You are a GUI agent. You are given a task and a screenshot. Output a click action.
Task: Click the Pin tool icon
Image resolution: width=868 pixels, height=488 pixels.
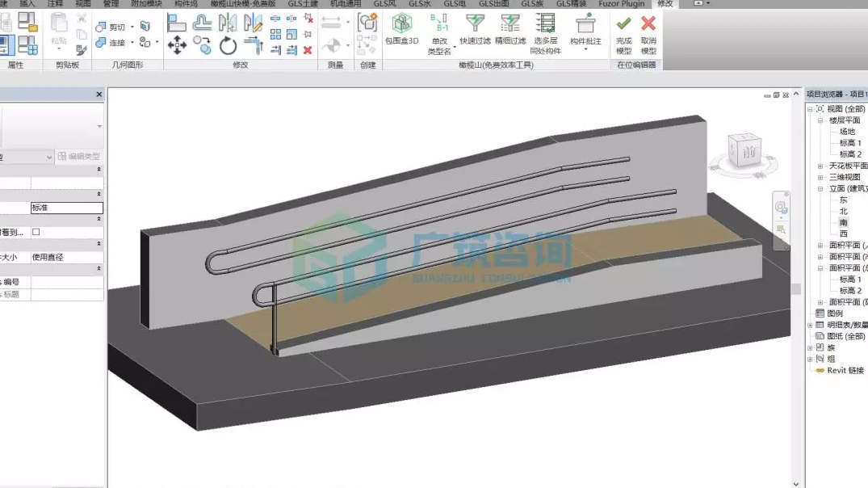(x=308, y=35)
